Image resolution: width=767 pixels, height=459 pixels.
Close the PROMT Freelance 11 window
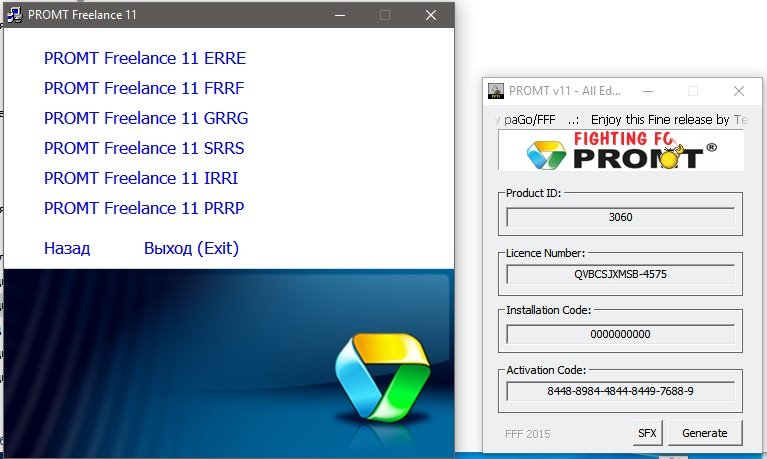tap(430, 15)
